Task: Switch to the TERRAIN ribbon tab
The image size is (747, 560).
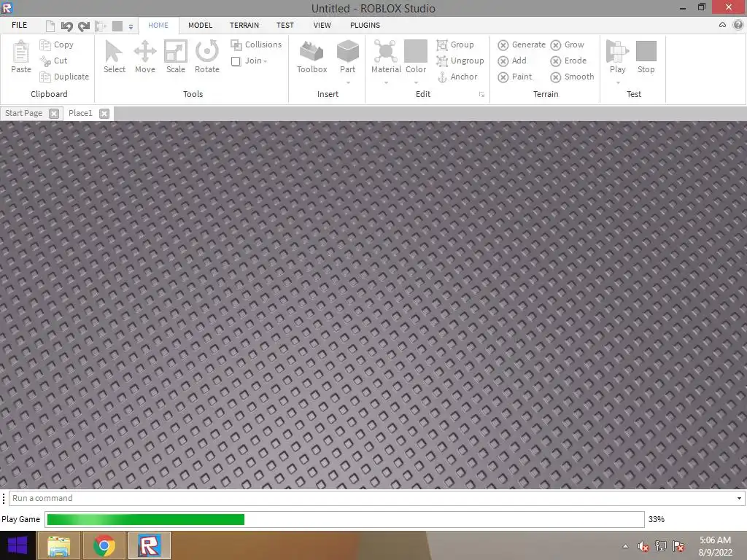Action: point(244,26)
